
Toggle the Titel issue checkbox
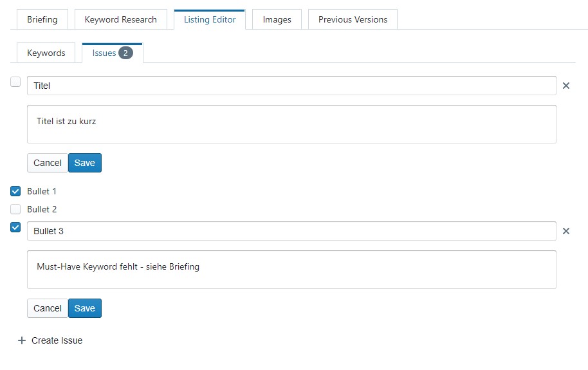pyautogui.click(x=16, y=82)
